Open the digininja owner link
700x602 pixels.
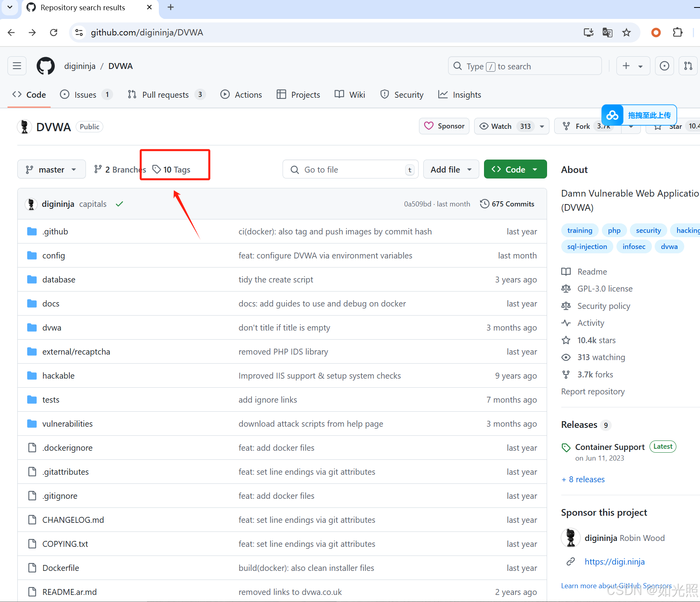click(x=80, y=66)
